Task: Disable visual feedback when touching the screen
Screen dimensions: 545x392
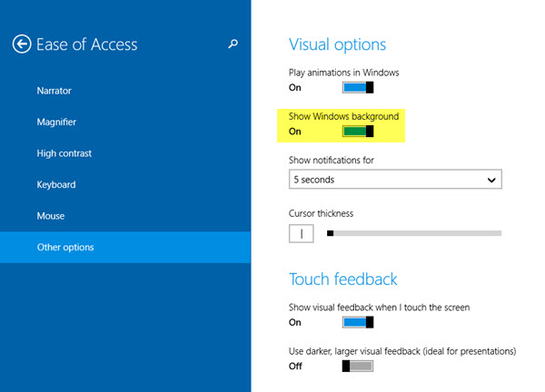Action: (x=358, y=322)
